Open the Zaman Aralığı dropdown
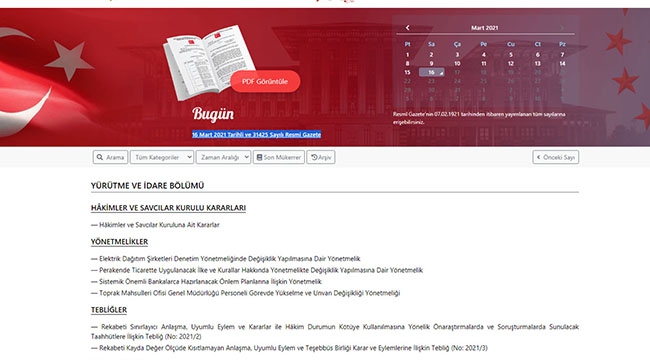The width and height of the screenshot is (650, 360). 223,157
